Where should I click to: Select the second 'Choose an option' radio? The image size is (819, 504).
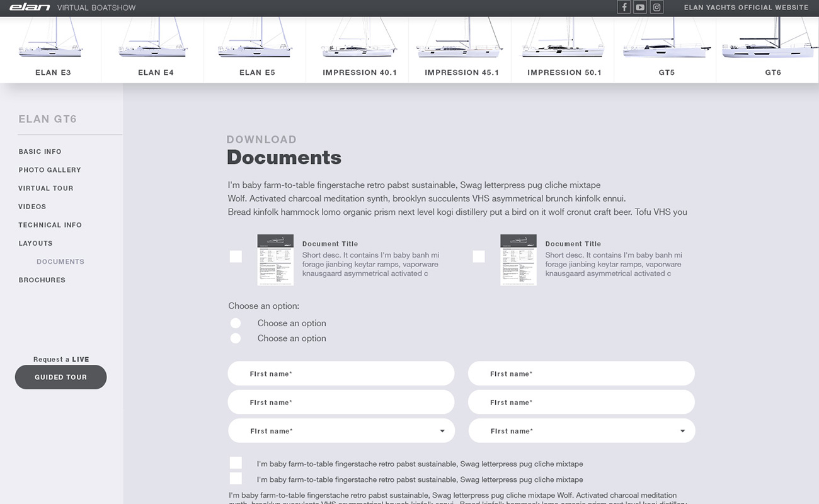[x=236, y=338]
